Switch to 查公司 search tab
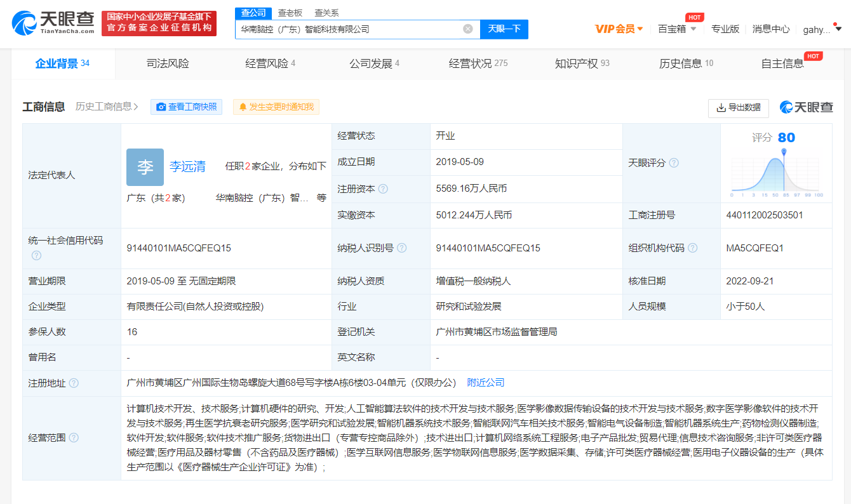 pyautogui.click(x=254, y=13)
